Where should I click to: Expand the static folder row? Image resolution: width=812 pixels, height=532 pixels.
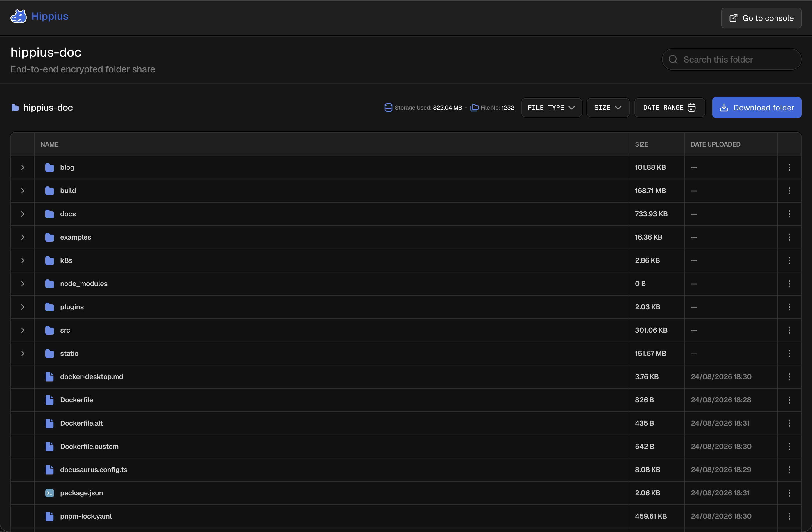click(x=22, y=354)
